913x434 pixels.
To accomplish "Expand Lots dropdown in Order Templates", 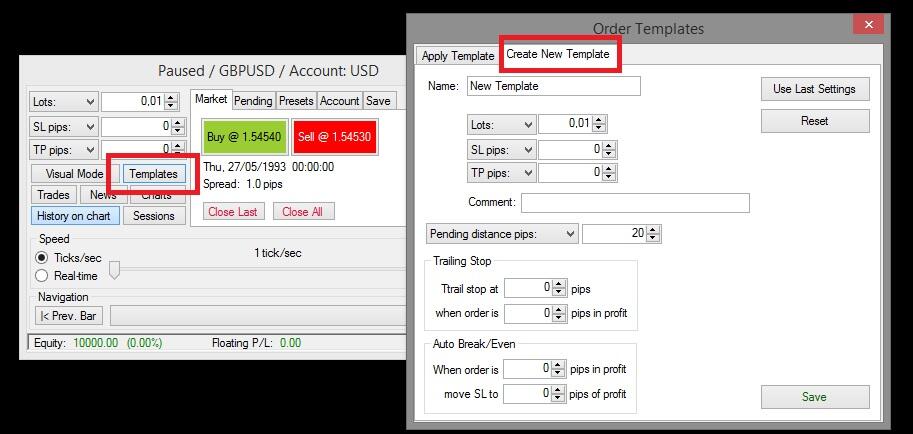I will (501, 124).
